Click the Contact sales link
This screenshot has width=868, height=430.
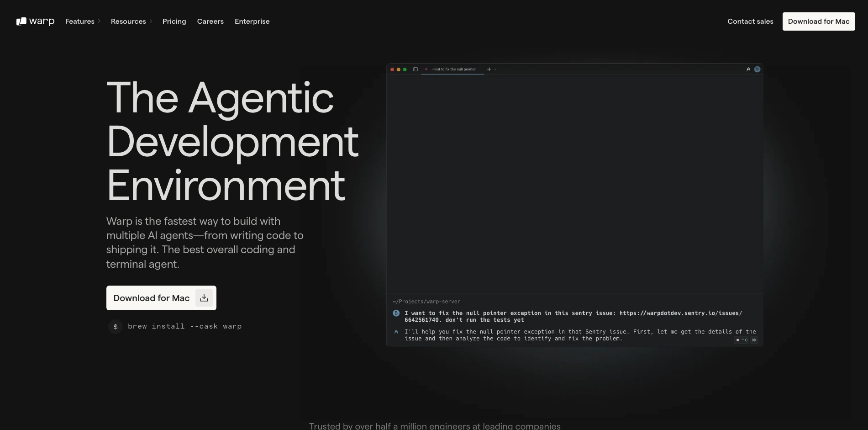[x=750, y=21]
